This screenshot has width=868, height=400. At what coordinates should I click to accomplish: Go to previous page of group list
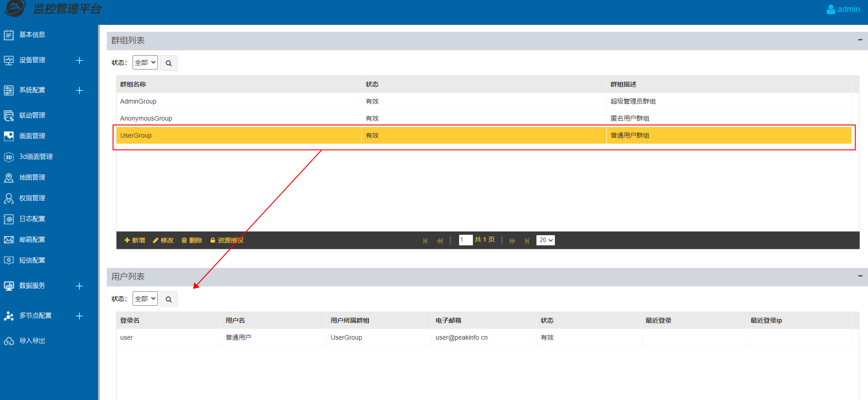[440, 241]
